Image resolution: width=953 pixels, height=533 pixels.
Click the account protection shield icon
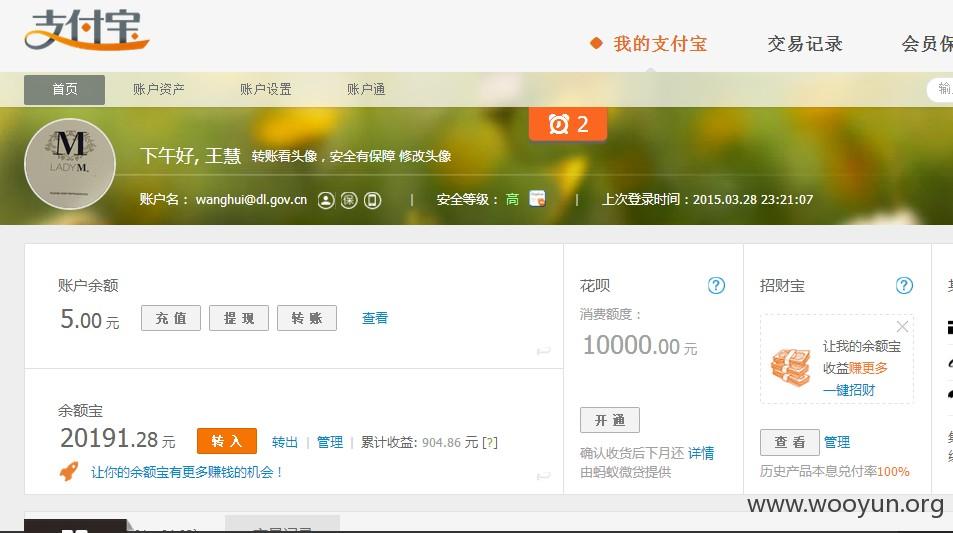[x=349, y=200]
